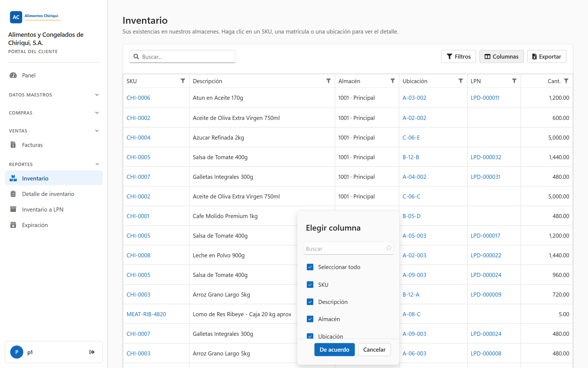This screenshot has height=368, width=588.
Task: Click the logout icon next to p1
Action: [x=92, y=352]
